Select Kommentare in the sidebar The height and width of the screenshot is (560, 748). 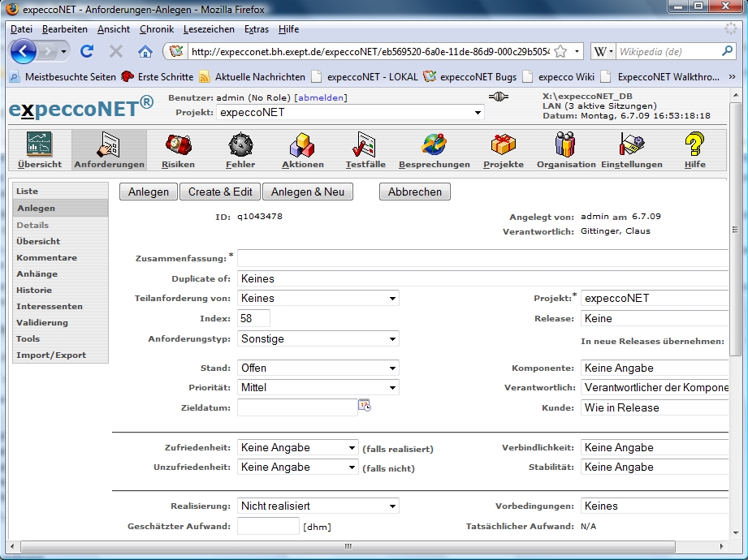pos(47,258)
